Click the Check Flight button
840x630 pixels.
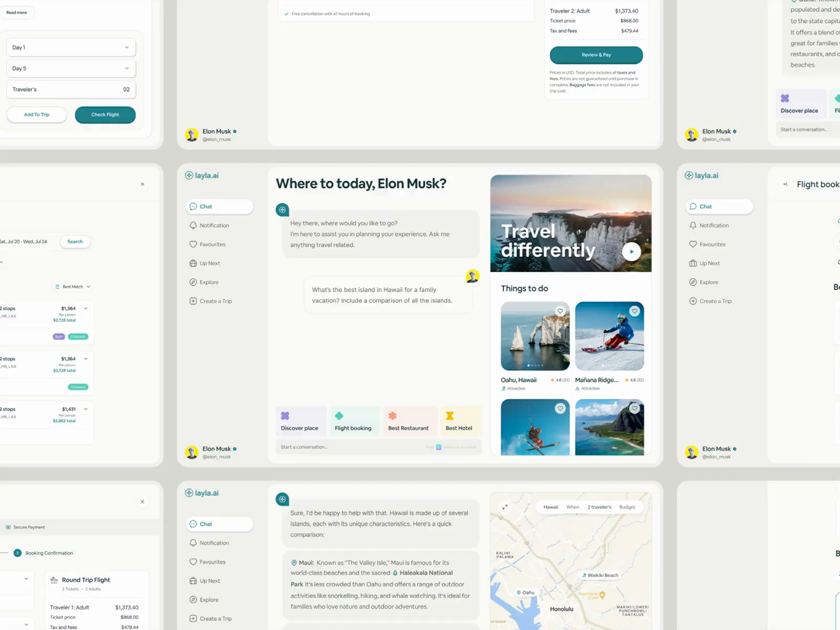pyautogui.click(x=105, y=114)
